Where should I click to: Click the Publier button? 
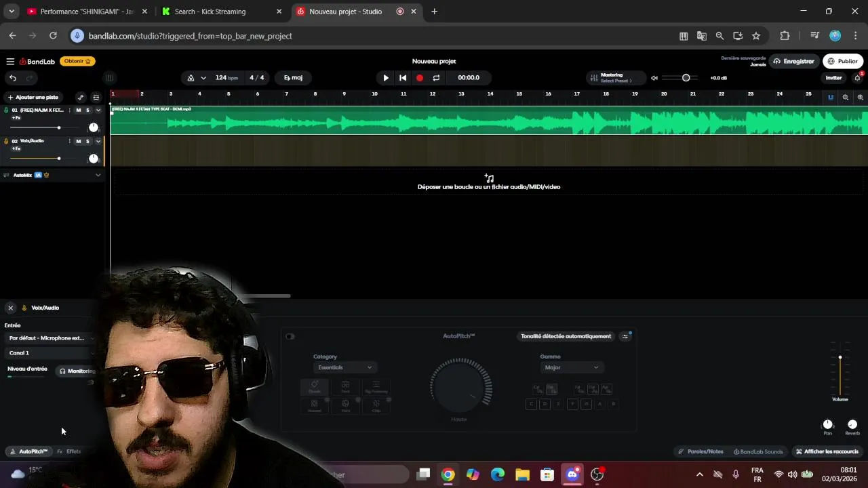click(x=842, y=61)
